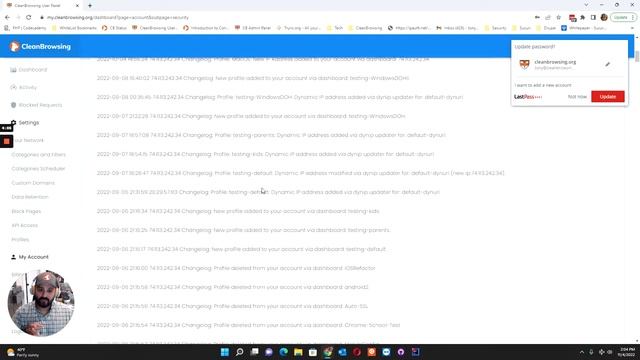The height and width of the screenshot is (360, 640).
Task: Click the CleanBrowsing logo in header
Action: pyautogui.click(x=40, y=47)
